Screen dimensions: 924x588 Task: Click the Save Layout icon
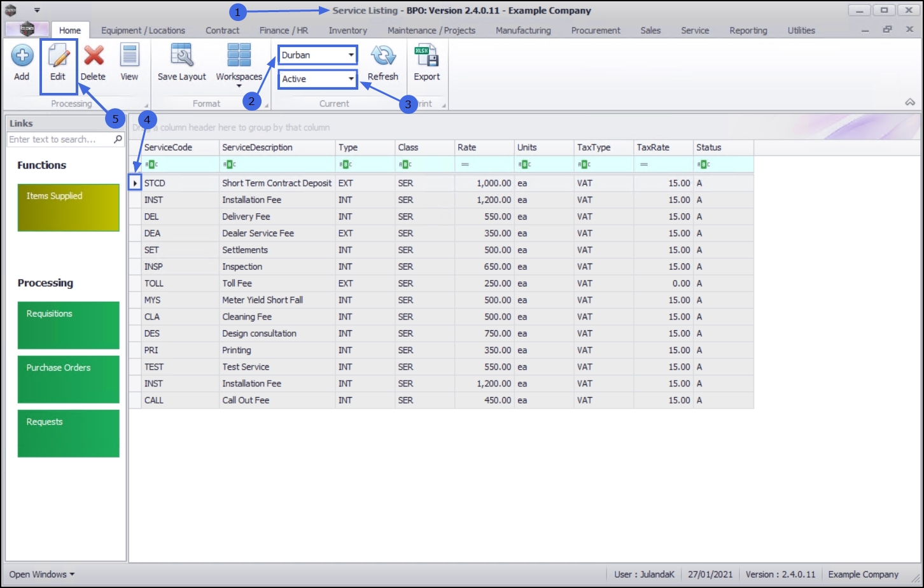pyautogui.click(x=182, y=55)
